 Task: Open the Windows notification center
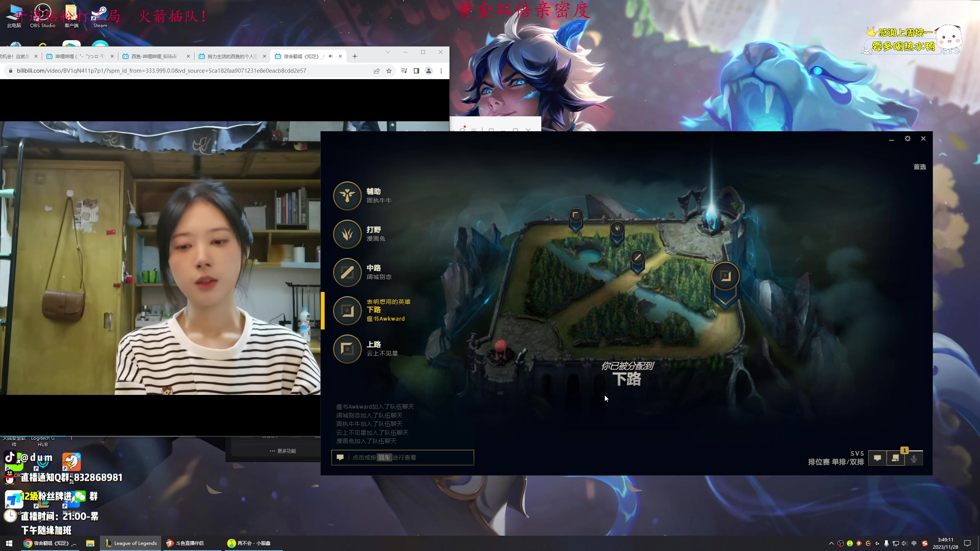point(967,543)
